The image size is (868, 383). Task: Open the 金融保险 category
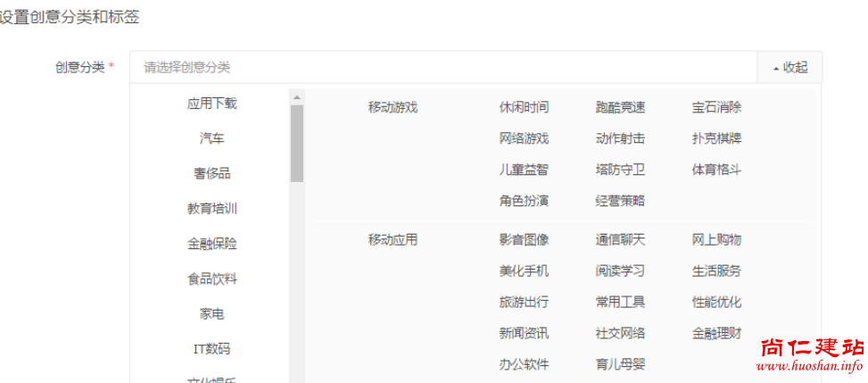click(212, 244)
